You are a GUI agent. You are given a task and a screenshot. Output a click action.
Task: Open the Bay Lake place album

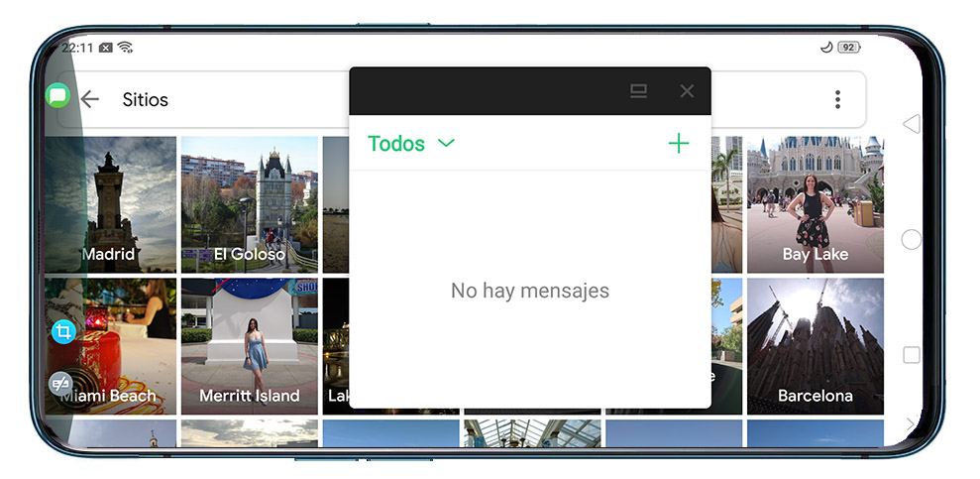click(816, 205)
